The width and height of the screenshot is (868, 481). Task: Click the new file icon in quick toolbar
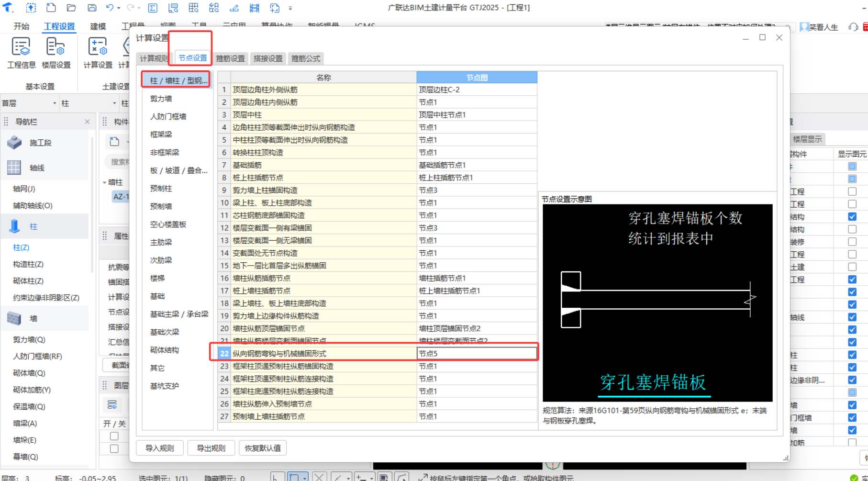click(51, 8)
